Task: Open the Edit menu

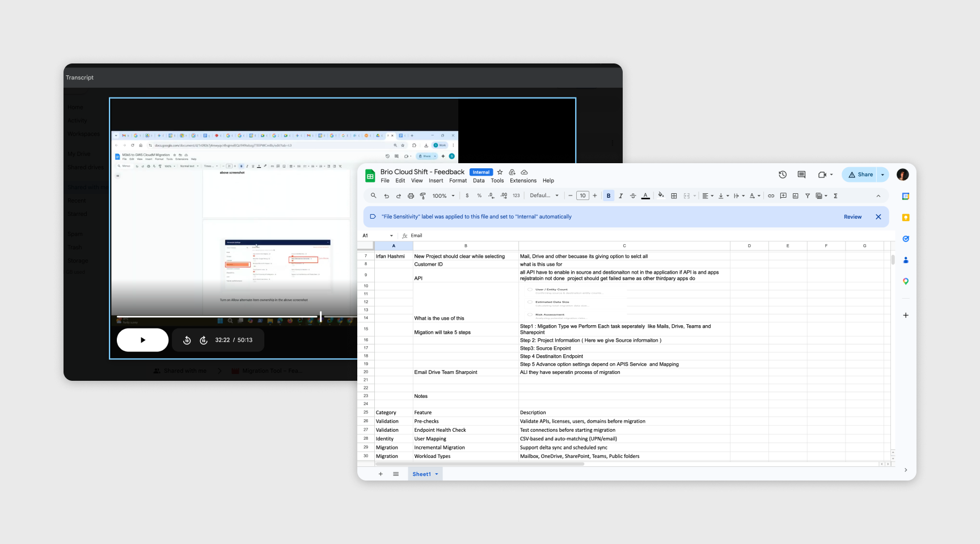Action: coord(400,181)
